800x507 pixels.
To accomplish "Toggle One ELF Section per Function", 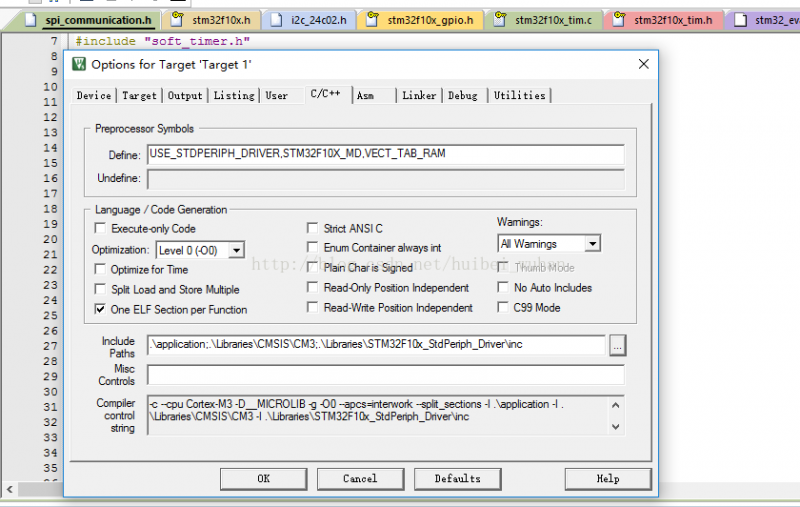I will [x=101, y=310].
